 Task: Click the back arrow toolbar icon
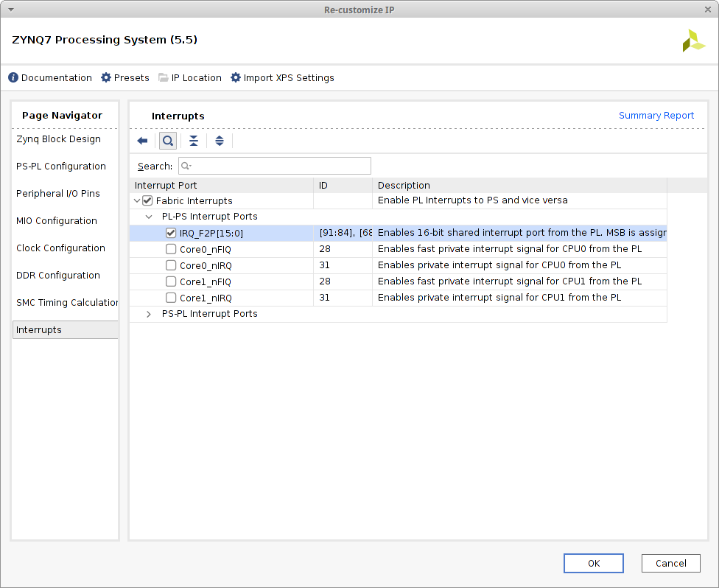(143, 141)
